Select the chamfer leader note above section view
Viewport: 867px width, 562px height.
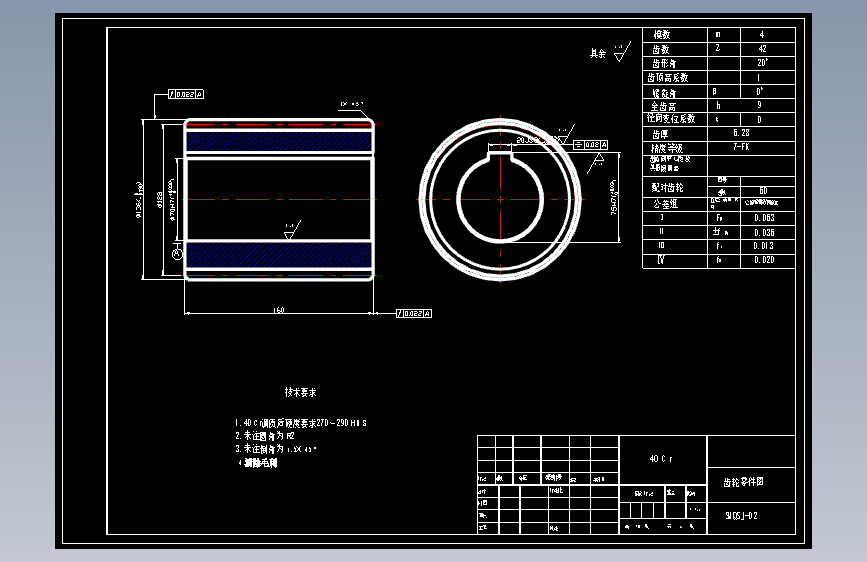pos(352,104)
